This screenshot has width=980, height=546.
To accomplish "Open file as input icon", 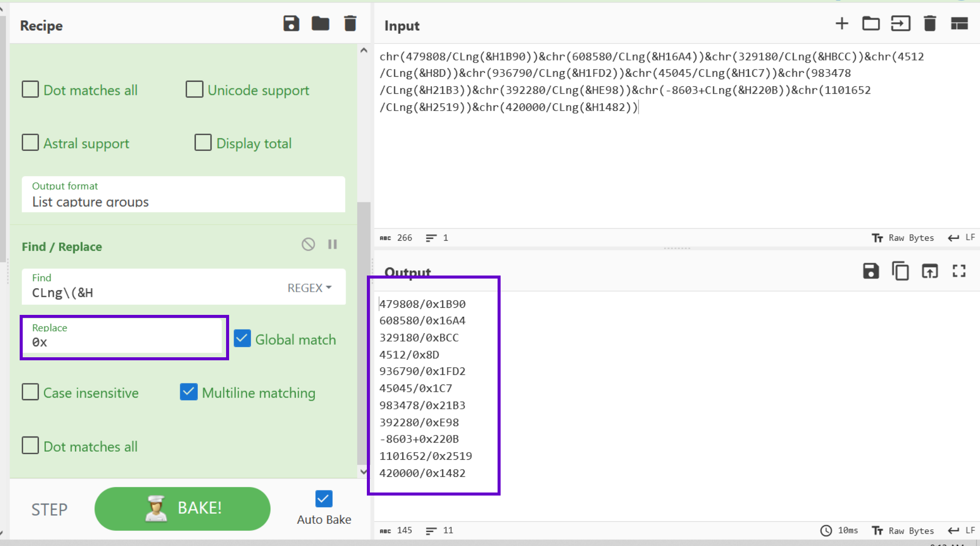I will tap(901, 24).
